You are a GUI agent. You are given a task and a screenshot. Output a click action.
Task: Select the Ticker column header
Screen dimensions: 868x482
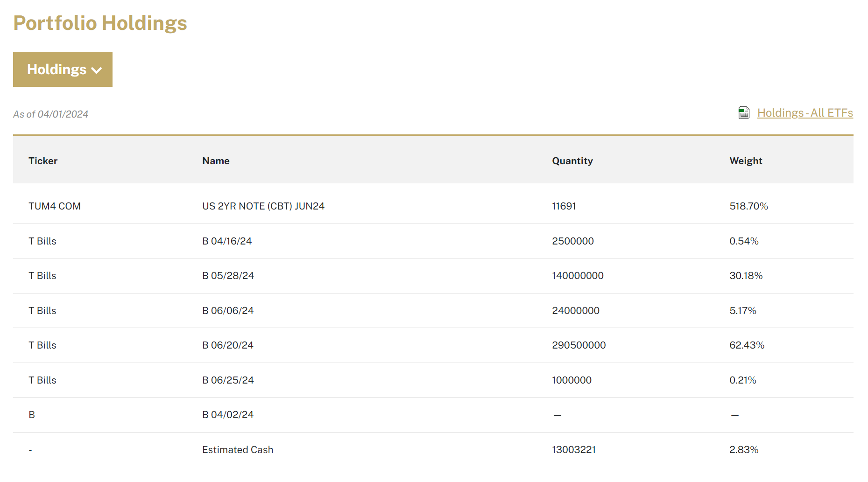[43, 161]
